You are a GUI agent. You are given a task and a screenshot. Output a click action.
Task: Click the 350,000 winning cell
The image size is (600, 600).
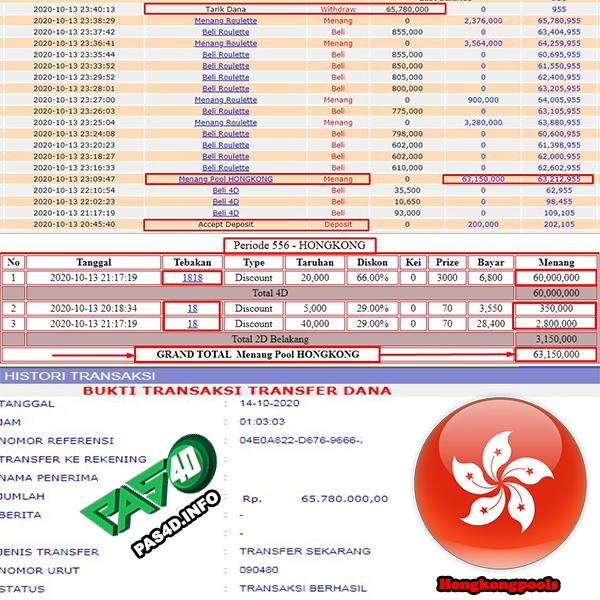[x=556, y=308]
